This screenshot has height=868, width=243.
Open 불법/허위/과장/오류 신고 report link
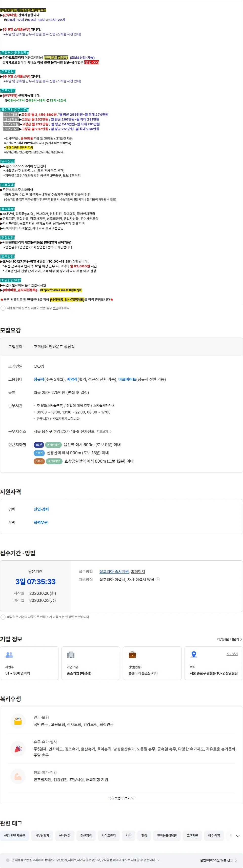218,860
